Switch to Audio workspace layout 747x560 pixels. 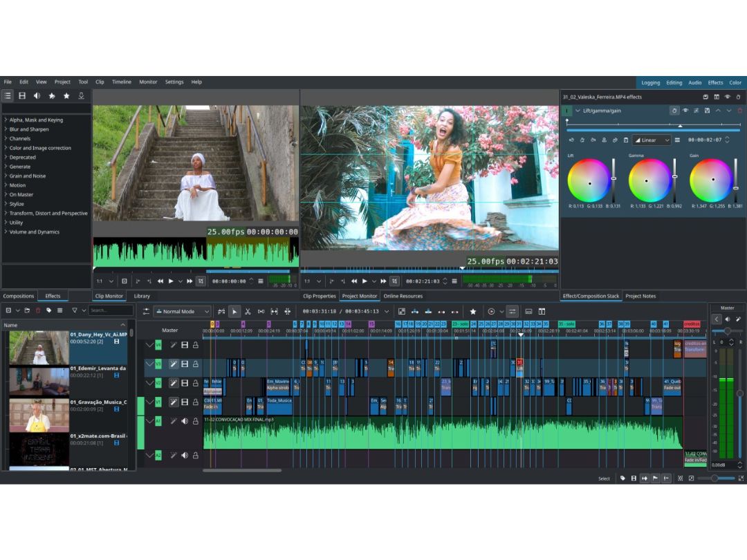coord(694,82)
